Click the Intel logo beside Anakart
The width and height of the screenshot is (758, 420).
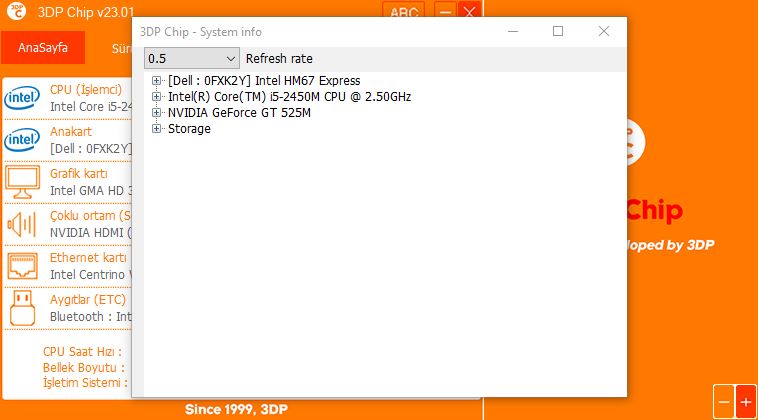coord(22,140)
